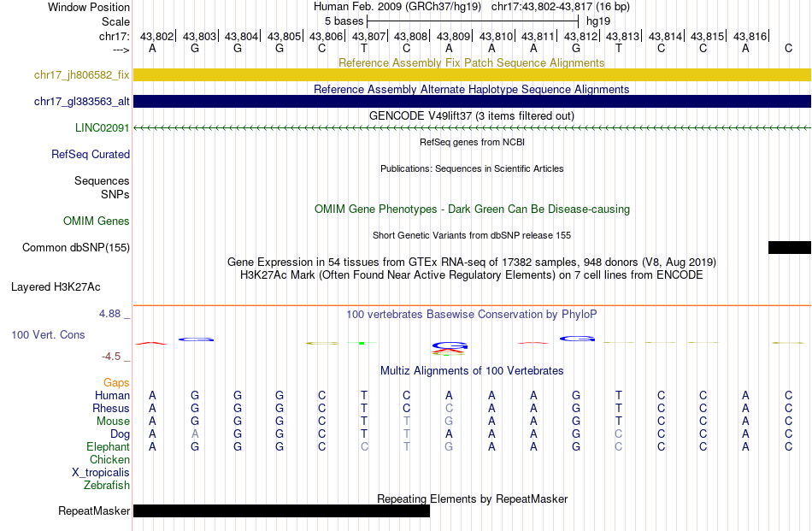
Task: Select the Elephant species row label
Action: tap(109, 446)
